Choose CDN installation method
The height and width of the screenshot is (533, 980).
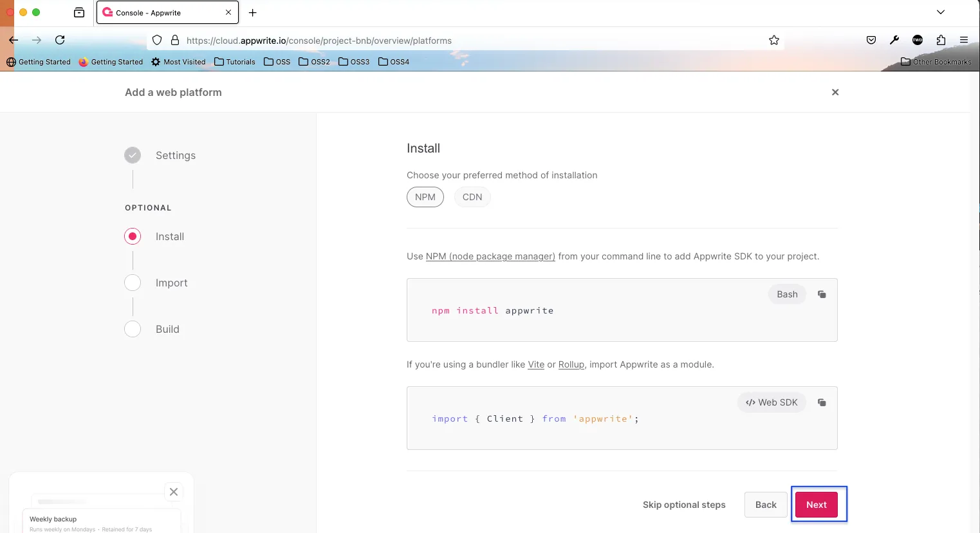pos(472,197)
